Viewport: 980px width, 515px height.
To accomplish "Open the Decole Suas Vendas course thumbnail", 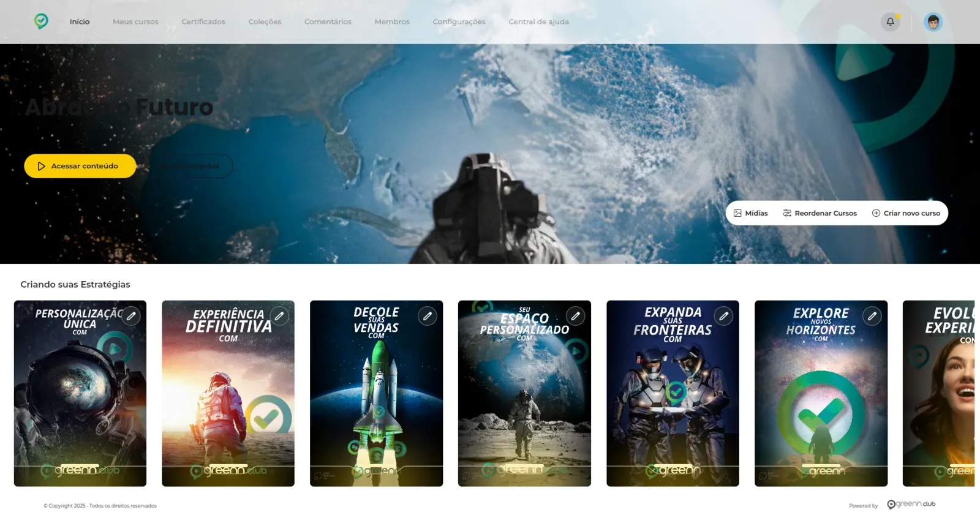I will tap(377, 393).
